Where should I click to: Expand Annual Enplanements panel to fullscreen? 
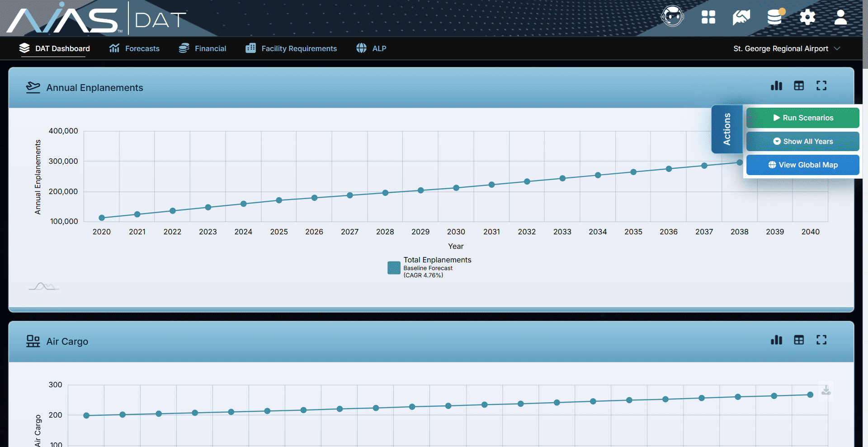tap(821, 86)
